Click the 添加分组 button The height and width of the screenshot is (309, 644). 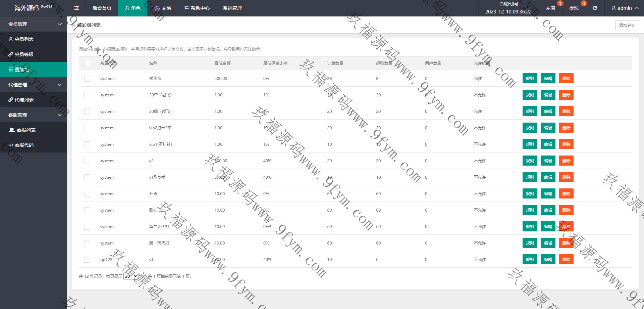[627, 25]
